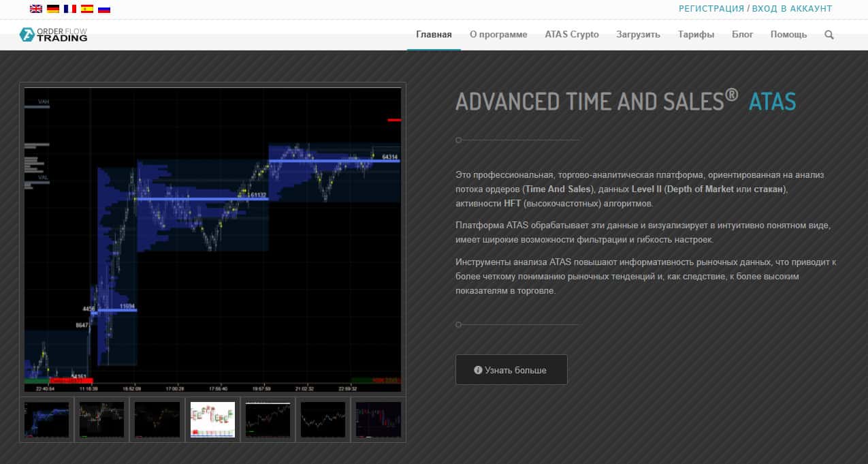Click the Order Flow Trading logo
868x464 pixels.
[x=54, y=35]
